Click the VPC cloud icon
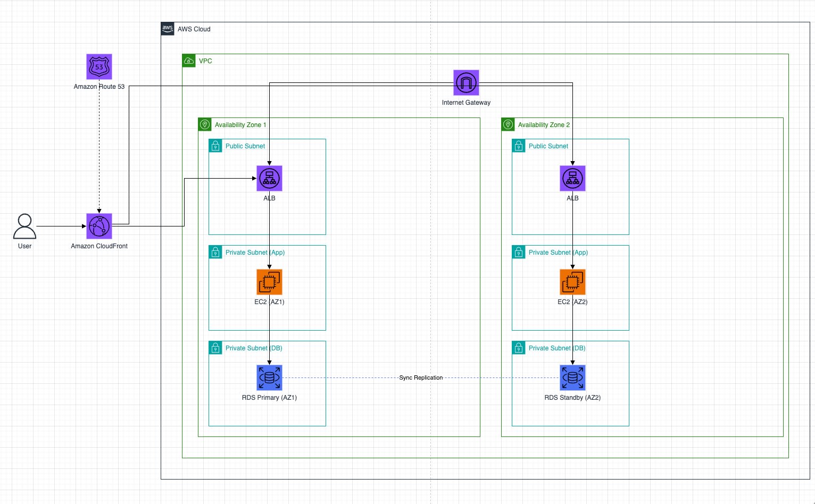Viewport: 815px width, 504px height. click(189, 61)
